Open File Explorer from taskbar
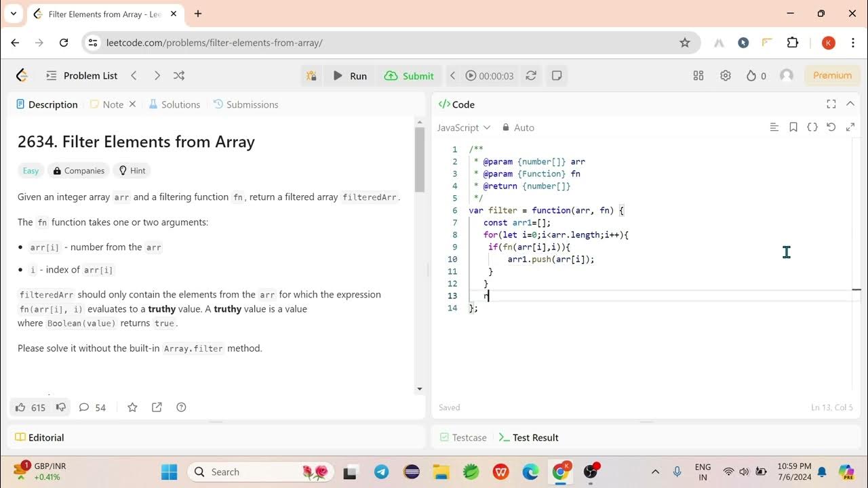The width and height of the screenshot is (868, 488). (441, 472)
